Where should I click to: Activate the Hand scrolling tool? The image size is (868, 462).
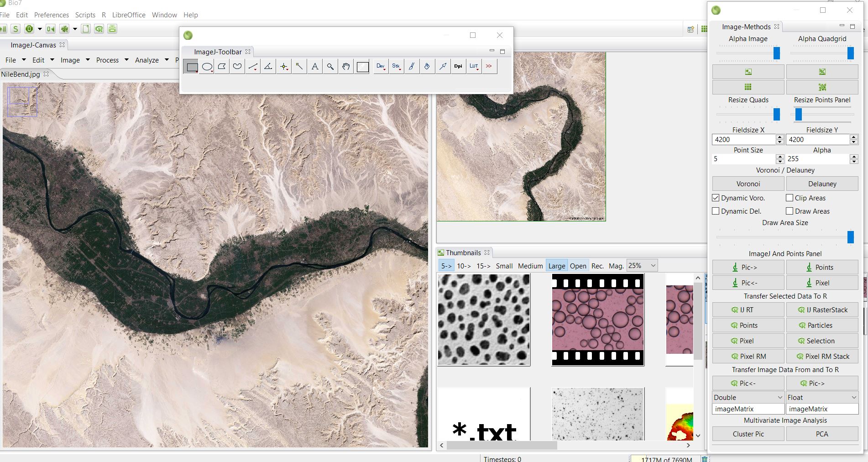click(346, 67)
